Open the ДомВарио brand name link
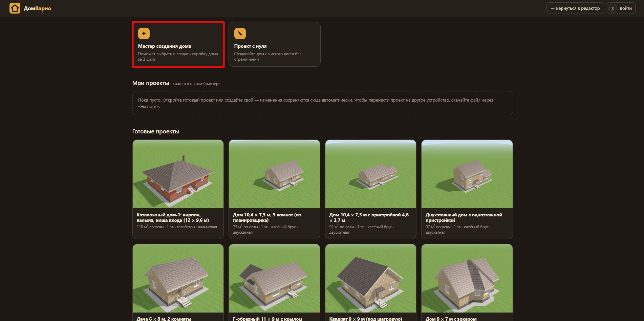 click(37, 8)
